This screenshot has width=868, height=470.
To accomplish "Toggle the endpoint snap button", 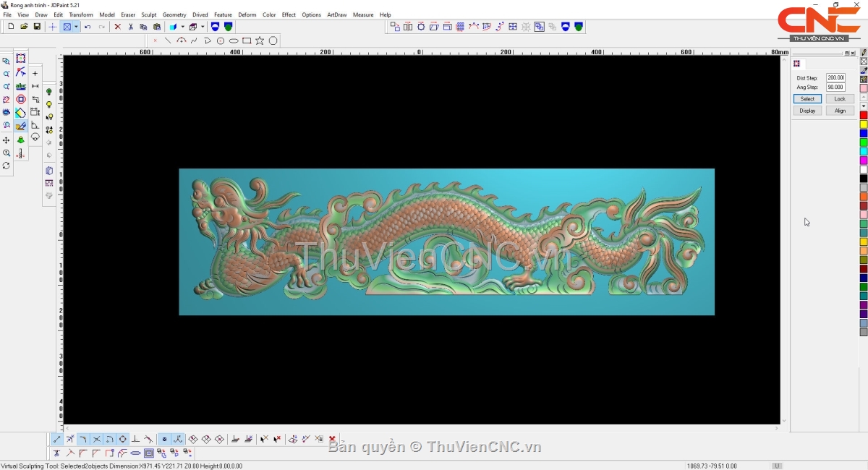I will [x=57, y=439].
